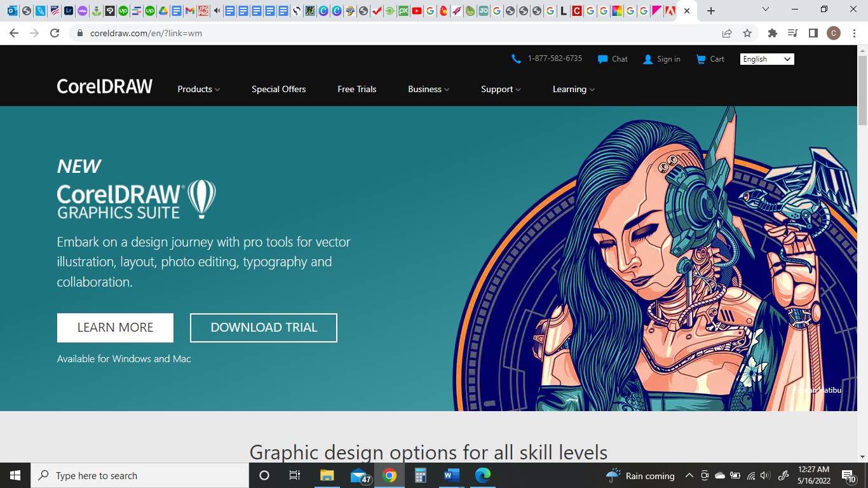The image size is (868, 488).
Task: Bookmark this page with the star icon
Action: [747, 33]
